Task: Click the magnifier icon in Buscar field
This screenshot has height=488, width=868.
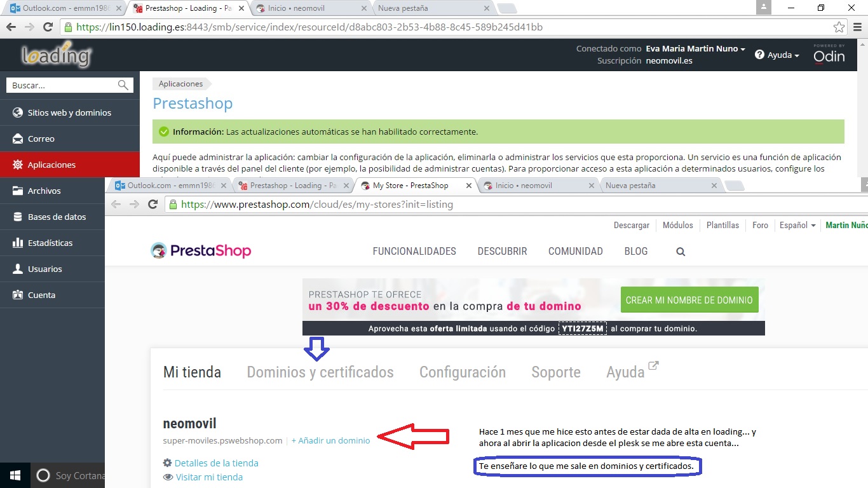Action: click(x=123, y=85)
